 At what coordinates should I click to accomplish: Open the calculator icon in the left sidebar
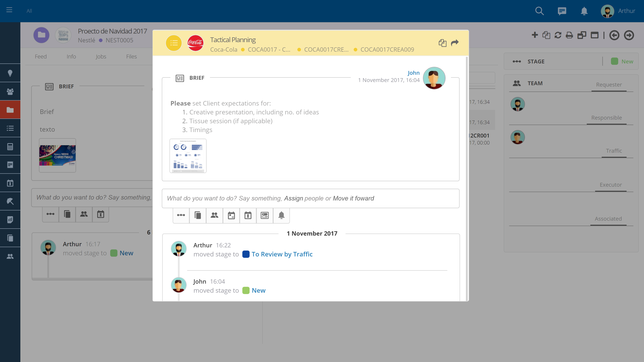pyautogui.click(x=10, y=146)
